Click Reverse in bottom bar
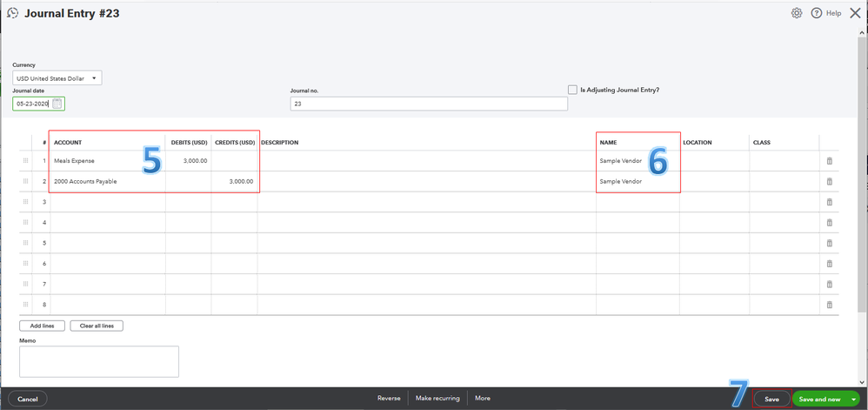 pyautogui.click(x=389, y=399)
